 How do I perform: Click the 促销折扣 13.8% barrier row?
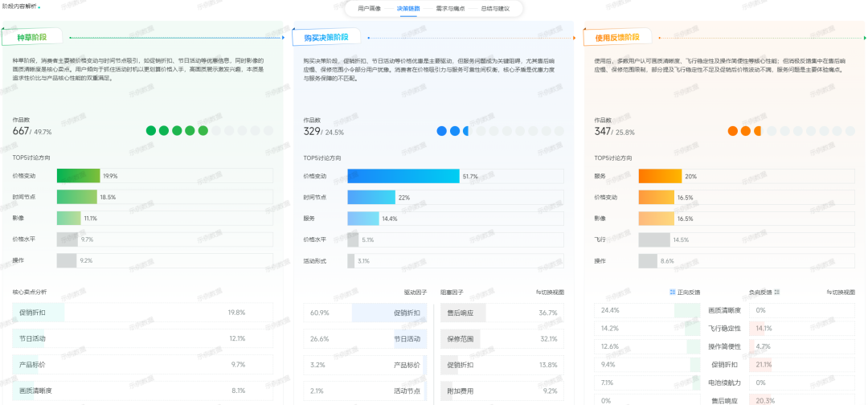point(502,365)
